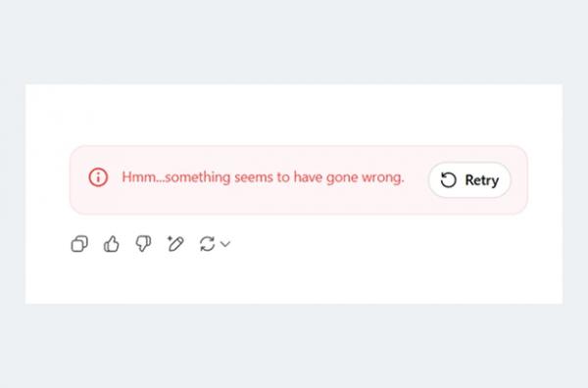588x388 pixels.
Task: Copy the response with the copy icon
Action: pyautogui.click(x=79, y=244)
